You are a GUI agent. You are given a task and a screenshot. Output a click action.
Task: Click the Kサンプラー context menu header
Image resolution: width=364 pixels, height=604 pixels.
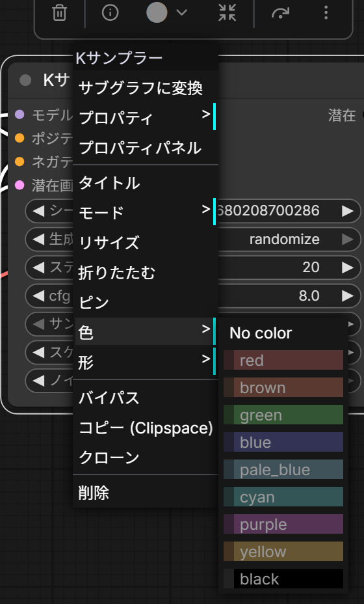[x=146, y=58]
